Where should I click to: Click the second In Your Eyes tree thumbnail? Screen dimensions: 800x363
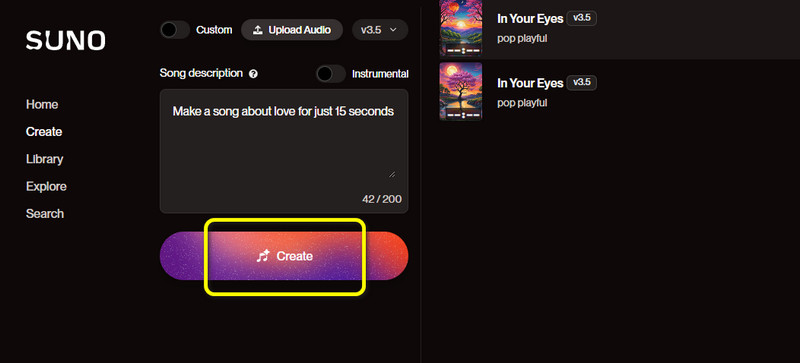[x=461, y=91]
